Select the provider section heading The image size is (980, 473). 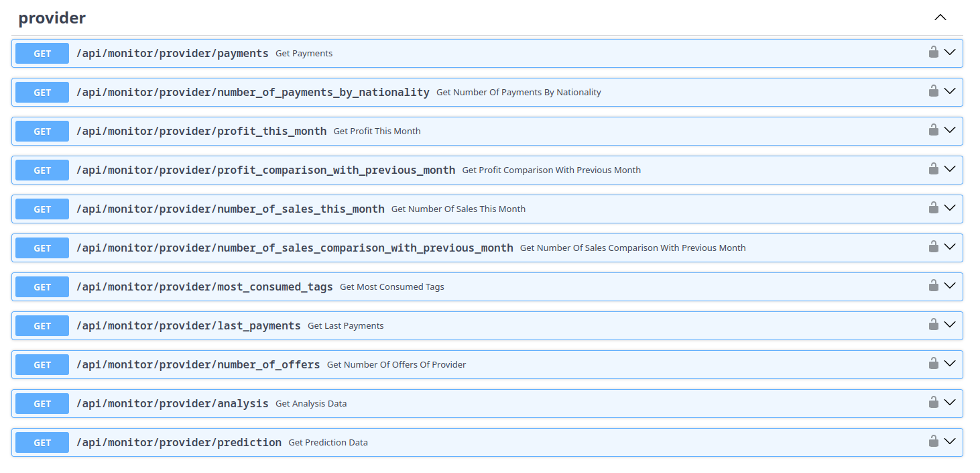52,17
